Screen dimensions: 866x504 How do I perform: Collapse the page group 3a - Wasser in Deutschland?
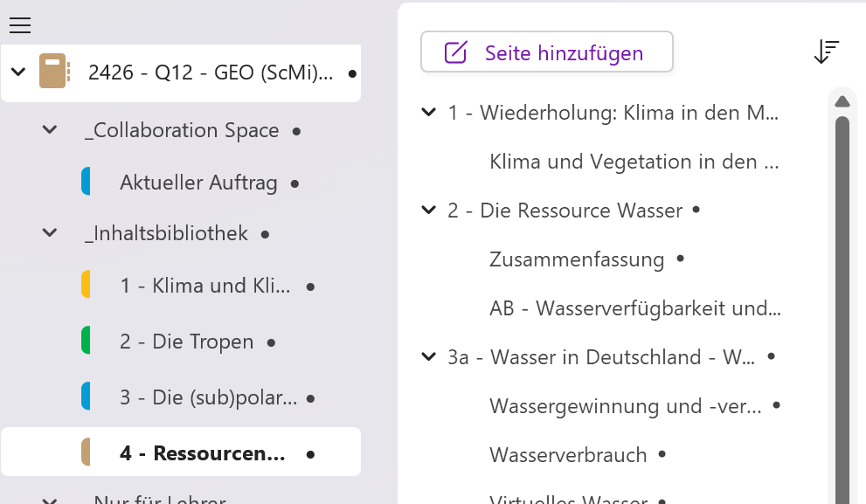(x=428, y=356)
